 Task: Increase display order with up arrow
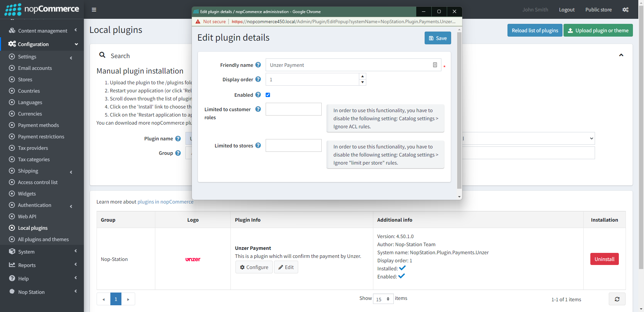pos(363,76)
